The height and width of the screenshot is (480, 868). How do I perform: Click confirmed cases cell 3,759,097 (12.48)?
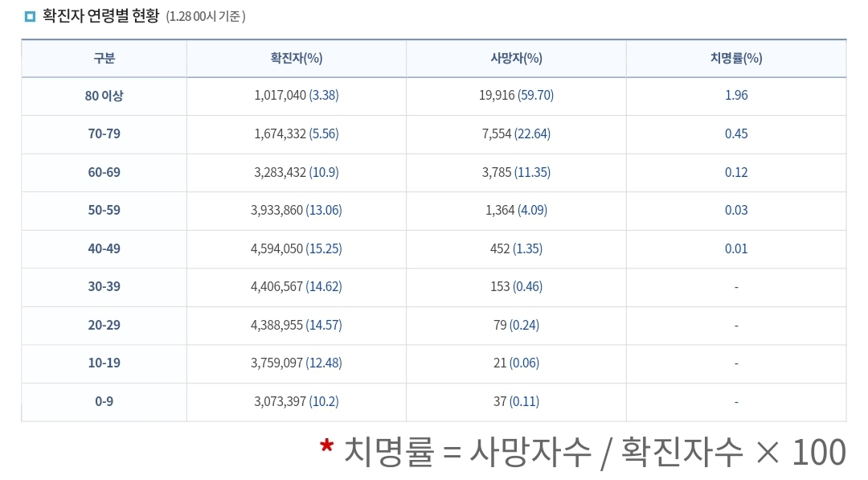pos(296,363)
